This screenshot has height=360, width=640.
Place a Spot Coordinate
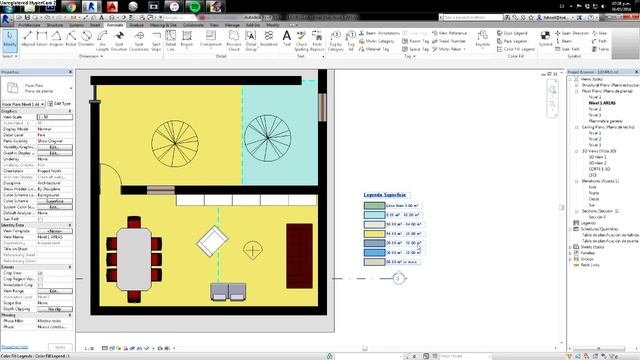pos(139,41)
